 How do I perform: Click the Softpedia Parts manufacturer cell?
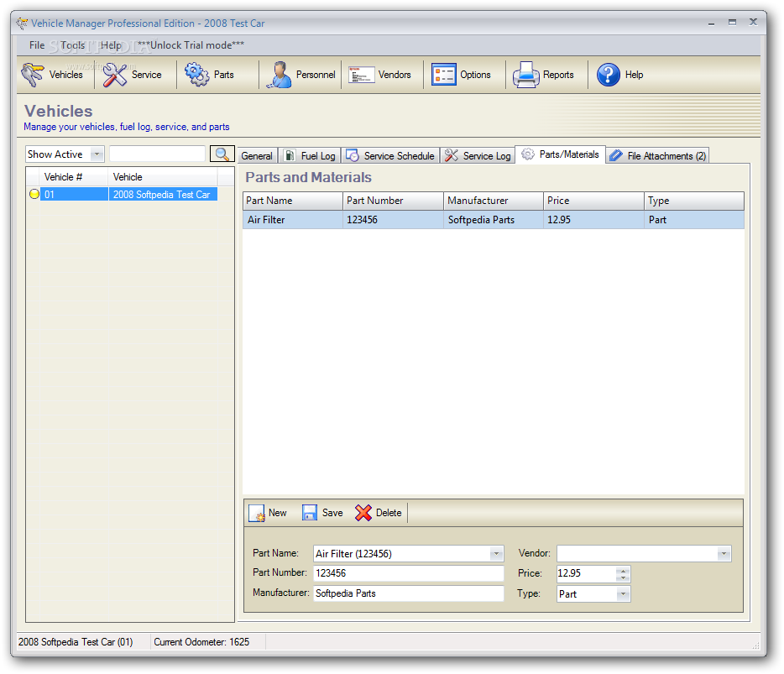pos(494,220)
